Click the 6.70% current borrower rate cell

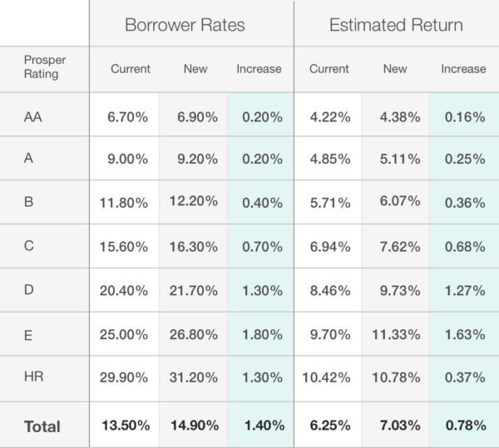point(128,117)
